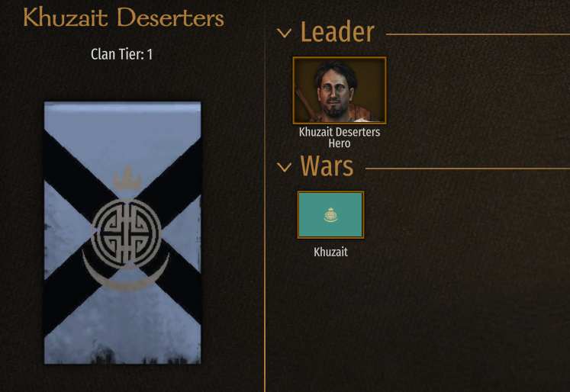
Task: Collapse the Wars section using its chevron
Action: [x=284, y=167]
